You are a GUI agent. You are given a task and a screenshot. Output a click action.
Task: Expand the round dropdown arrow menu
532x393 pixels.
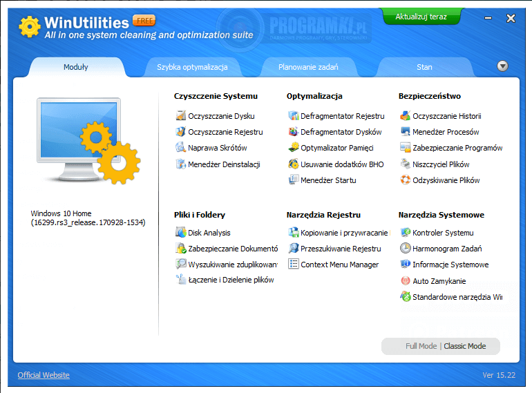click(x=502, y=66)
